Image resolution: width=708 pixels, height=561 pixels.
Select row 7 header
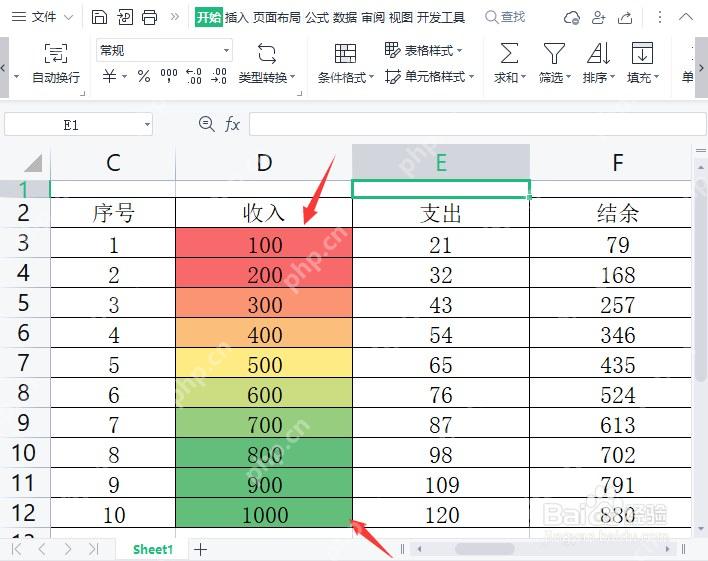(x=24, y=363)
